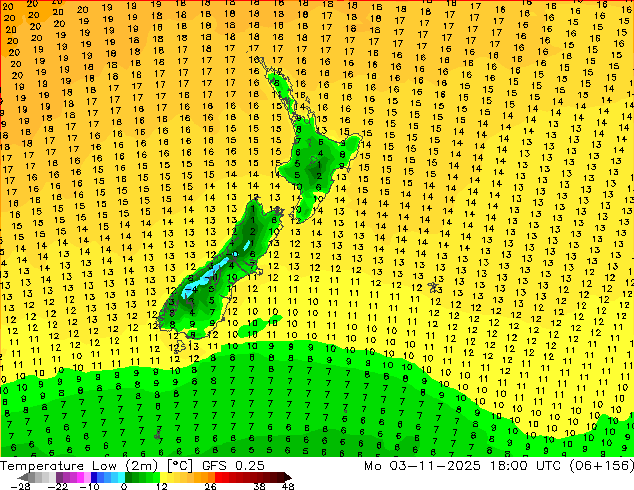The image size is (634, 490).
Task: Click the '38' legend label
Action: point(259,486)
